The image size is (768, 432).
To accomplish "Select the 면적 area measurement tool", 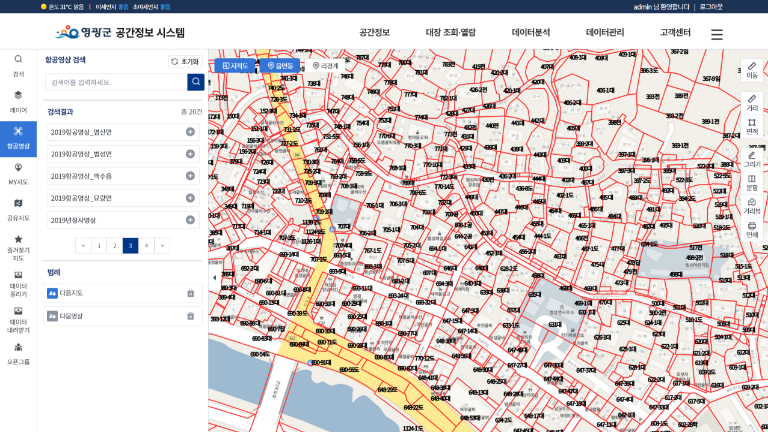I will pyautogui.click(x=752, y=126).
